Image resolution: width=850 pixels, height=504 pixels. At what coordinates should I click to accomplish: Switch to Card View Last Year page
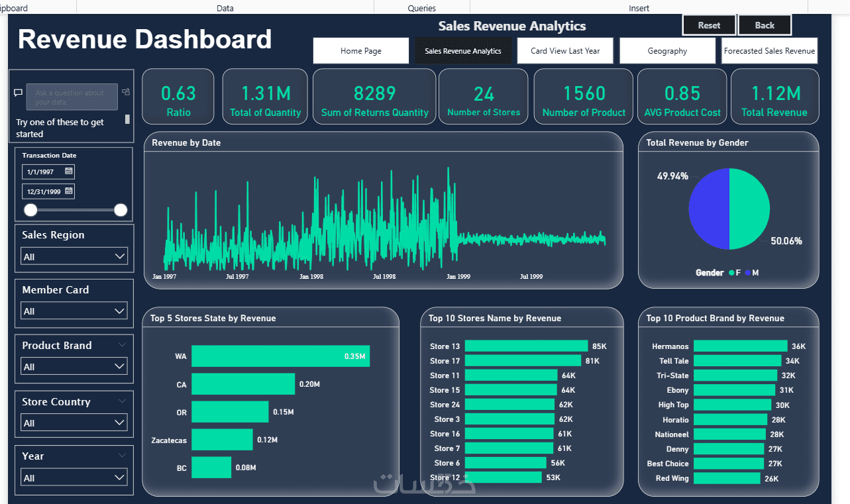click(565, 51)
